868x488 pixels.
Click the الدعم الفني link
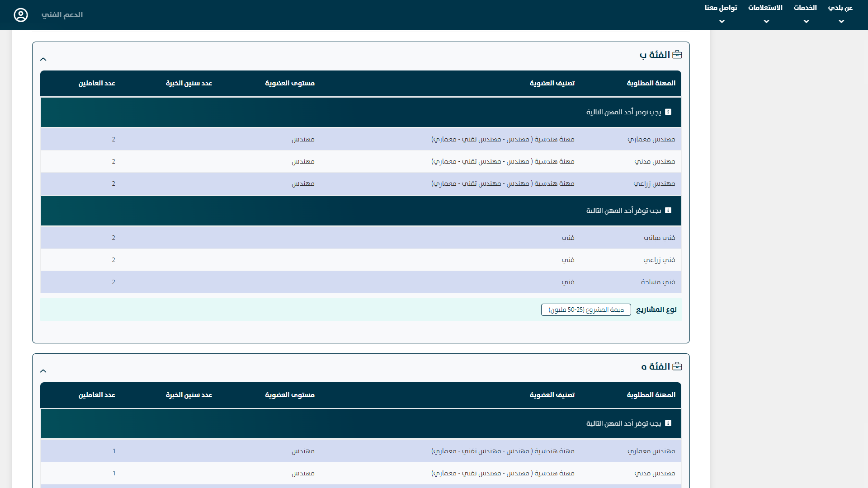pos(62,15)
